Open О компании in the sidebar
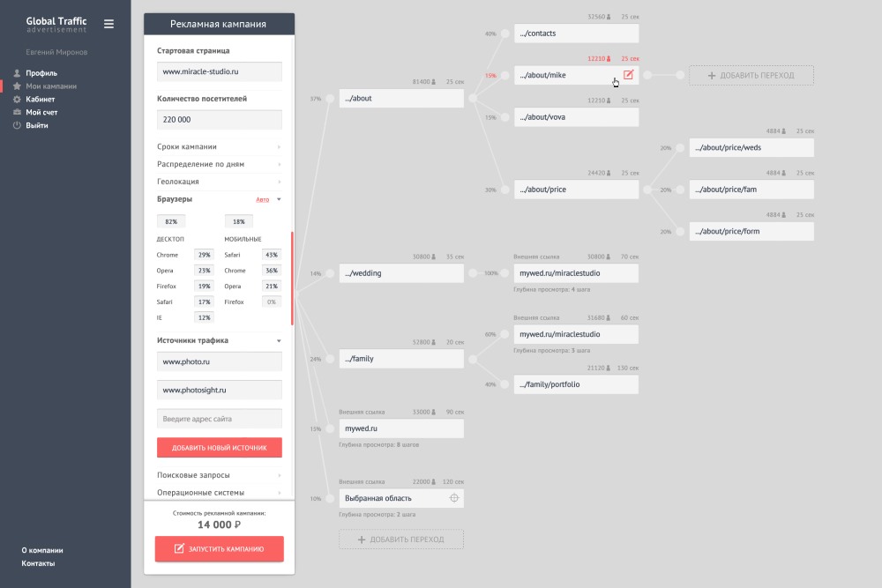882x588 pixels. (x=42, y=550)
